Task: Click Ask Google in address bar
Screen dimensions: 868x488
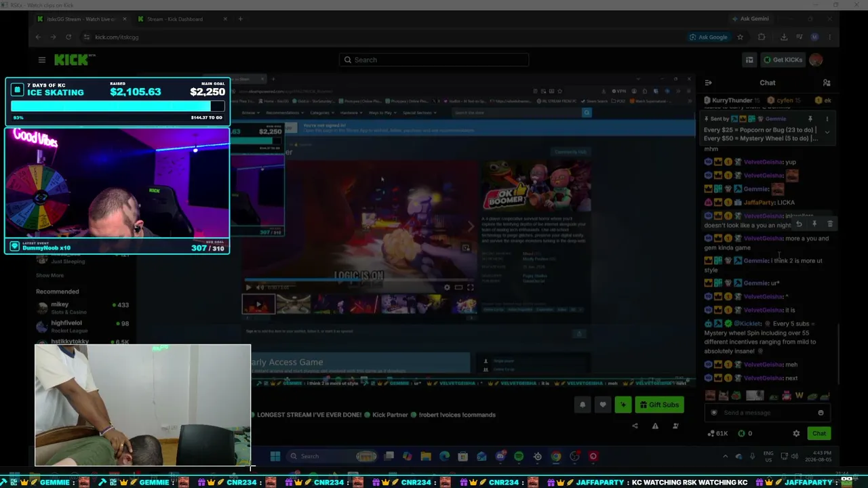Action: pyautogui.click(x=709, y=37)
